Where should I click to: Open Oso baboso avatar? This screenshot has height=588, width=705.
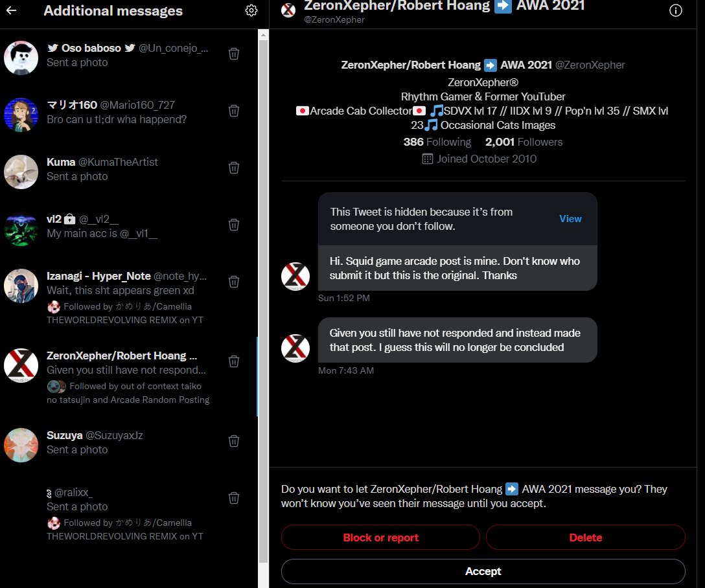click(x=21, y=58)
